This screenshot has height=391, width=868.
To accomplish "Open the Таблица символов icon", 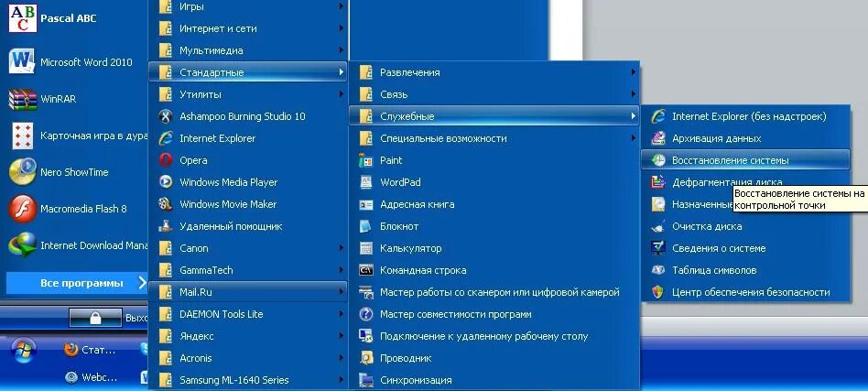I will pyautogui.click(x=658, y=270).
